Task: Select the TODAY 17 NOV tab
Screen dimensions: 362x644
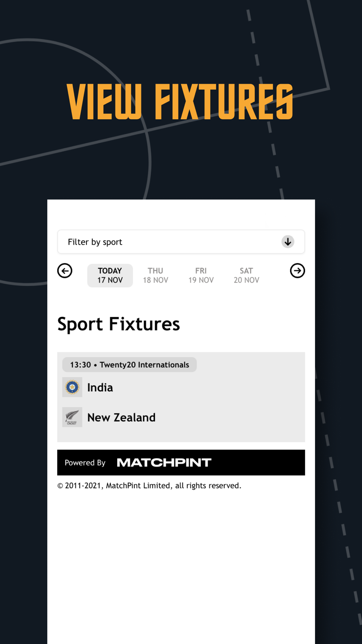Action: (110, 275)
